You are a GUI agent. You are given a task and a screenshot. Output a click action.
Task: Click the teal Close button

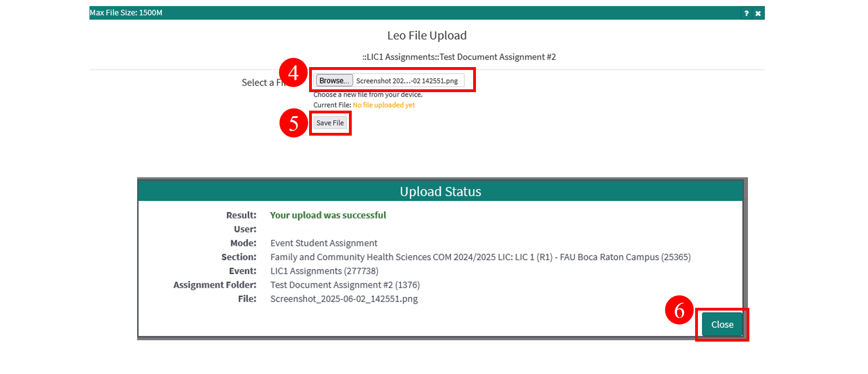click(722, 324)
